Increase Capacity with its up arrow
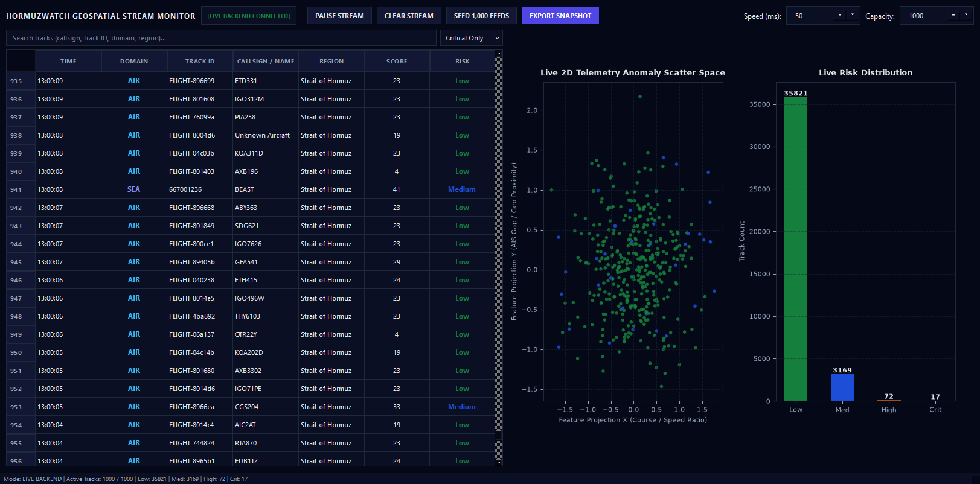The height and width of the screenshot is (484, 980). point(953,15)
